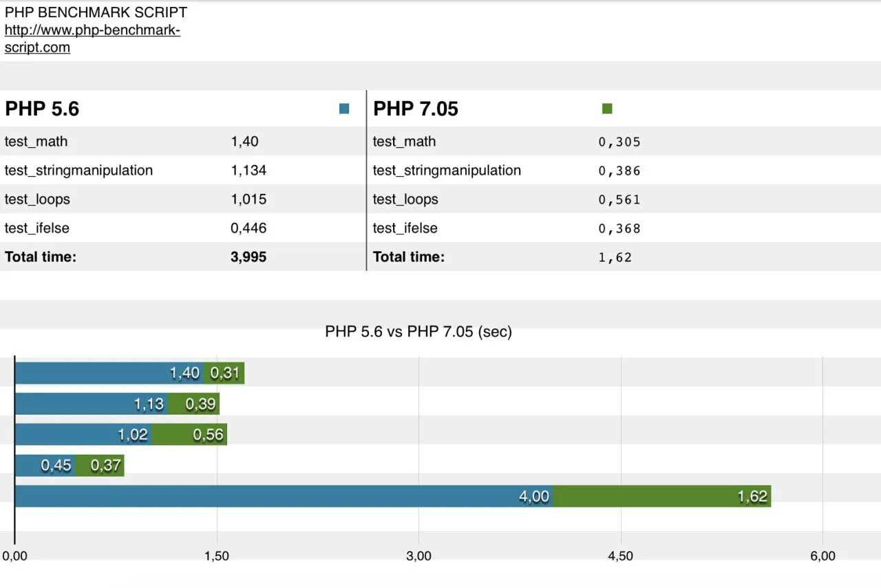Viewport: 881px width, 588px height.
Task: Click the blue PHP 5.6 legend swatch
Action: click(x=344, y=109)
